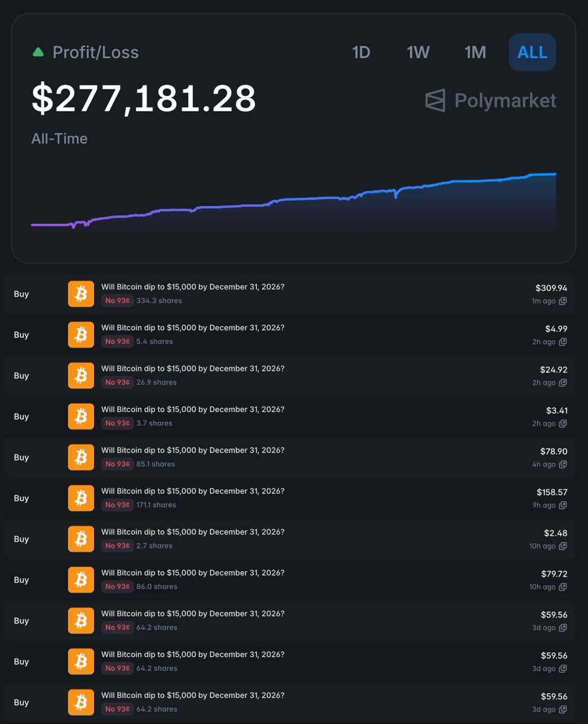Open market title on 85.1 shares row
This screenshot has height=724, width=588.
click(x=193, y=450)
